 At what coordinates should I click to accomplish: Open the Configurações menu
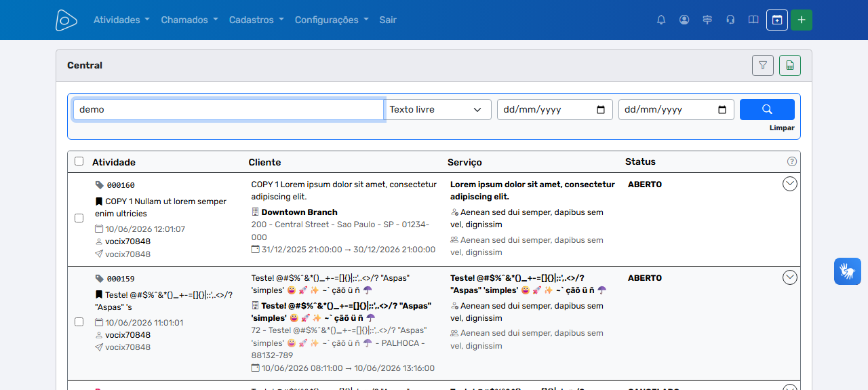point(332,20)
